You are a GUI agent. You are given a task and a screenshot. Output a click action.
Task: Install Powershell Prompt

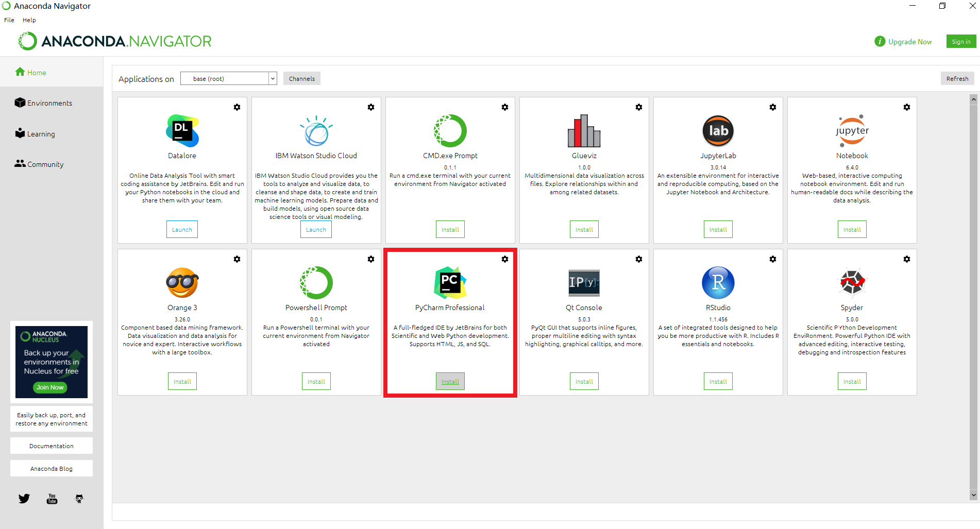316,382
